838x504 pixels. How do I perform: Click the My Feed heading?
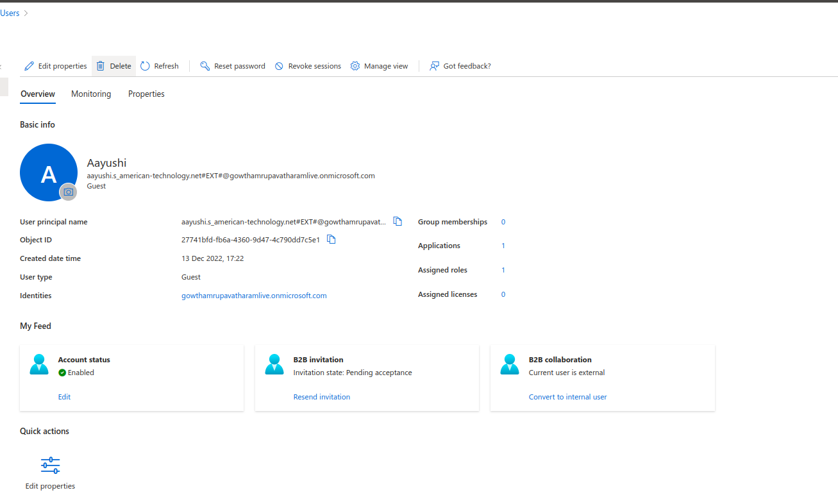[x=35, y=326]
